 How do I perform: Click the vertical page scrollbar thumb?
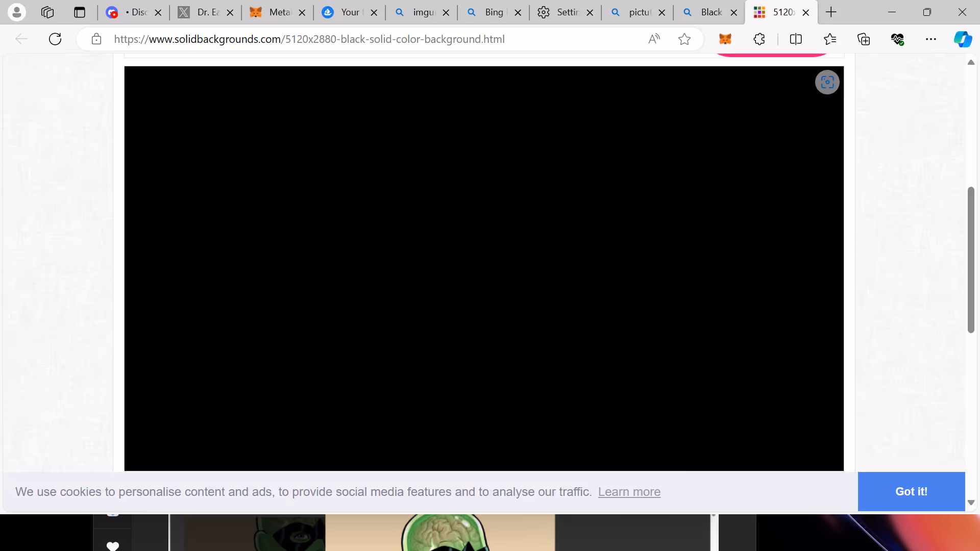[971, 260]
